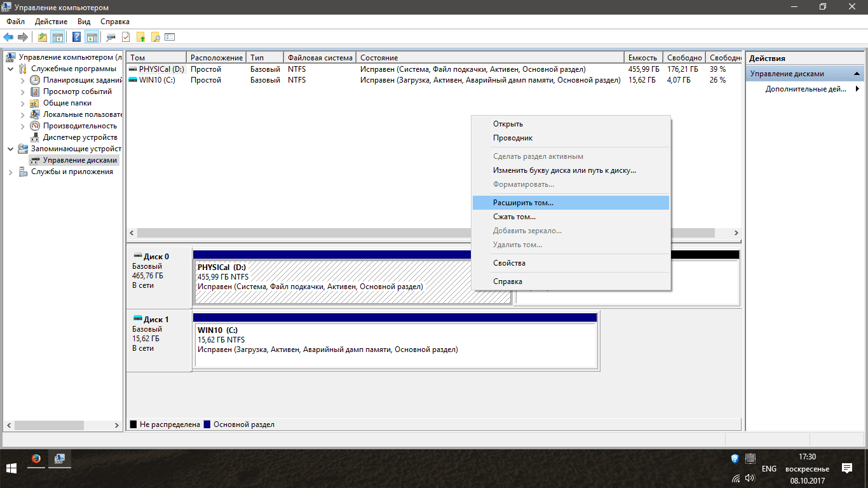Viewport: 868px width, 488px height.
Task: Click the folder with magnifier toolbar icon
Action: point(155,37)
